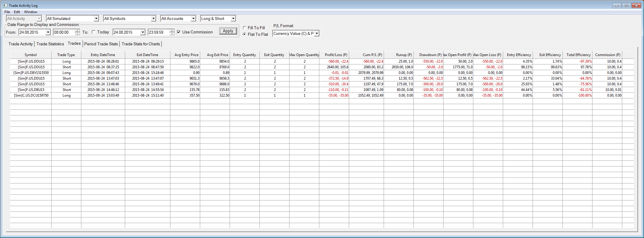Click exit time 2015-08-24 08:47:50

pyautogui.click(x=148, y=67)
